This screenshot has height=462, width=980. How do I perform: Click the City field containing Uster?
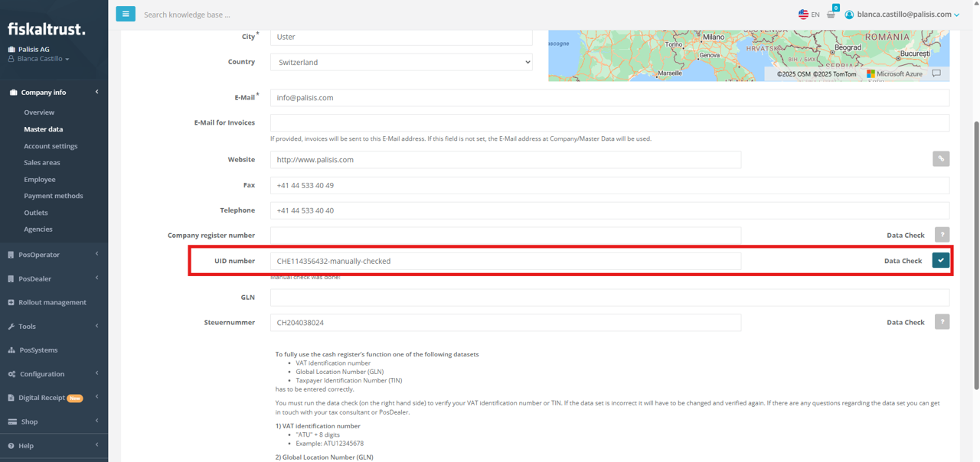[401, 37]
